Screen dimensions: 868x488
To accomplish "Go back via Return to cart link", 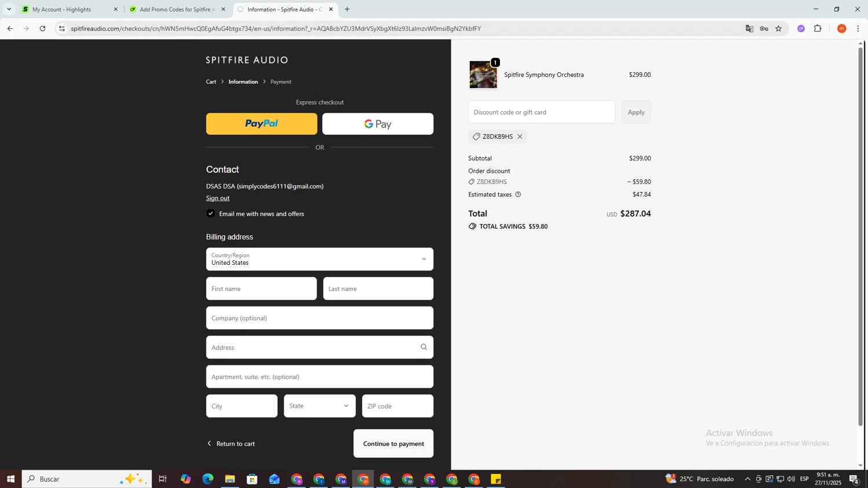I will [231, 443].
